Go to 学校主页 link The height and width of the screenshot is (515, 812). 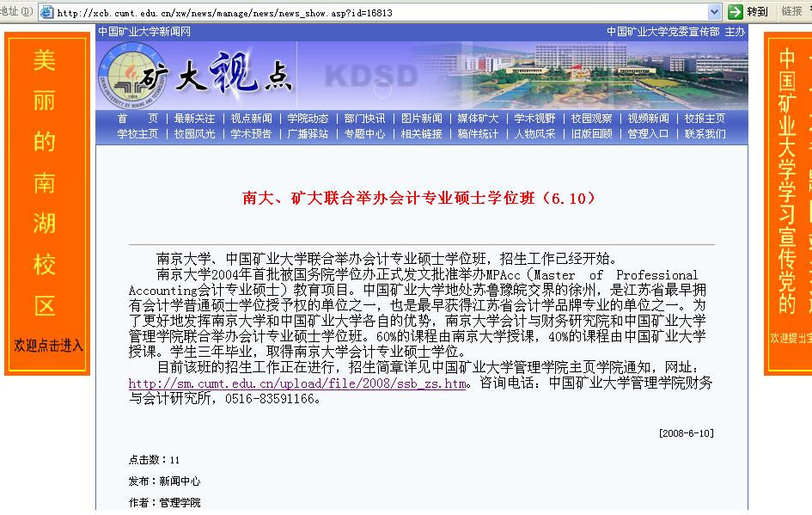click(137, 134)
